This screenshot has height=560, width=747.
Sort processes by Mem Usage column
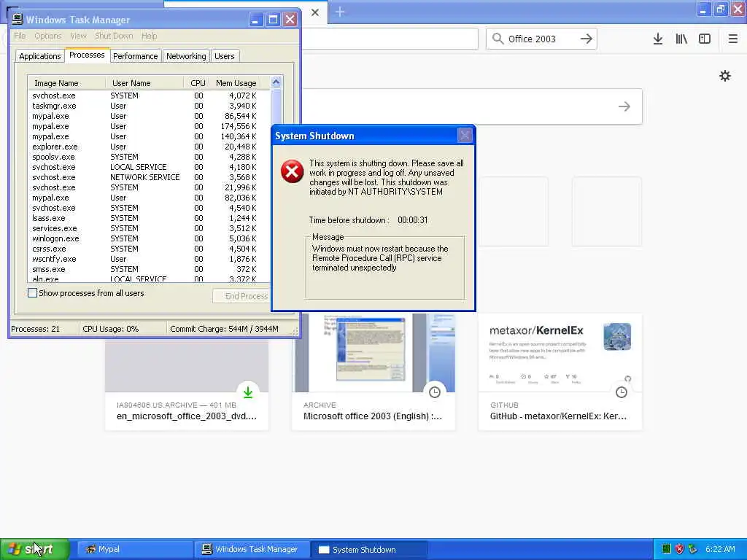click(236, 83)
